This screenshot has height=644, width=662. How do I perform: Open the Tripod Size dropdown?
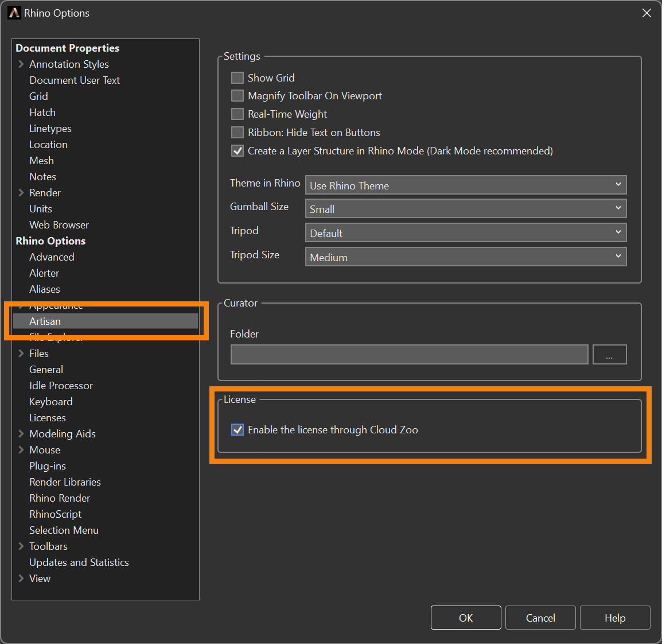pyautogui.click(x=465, y=257)
